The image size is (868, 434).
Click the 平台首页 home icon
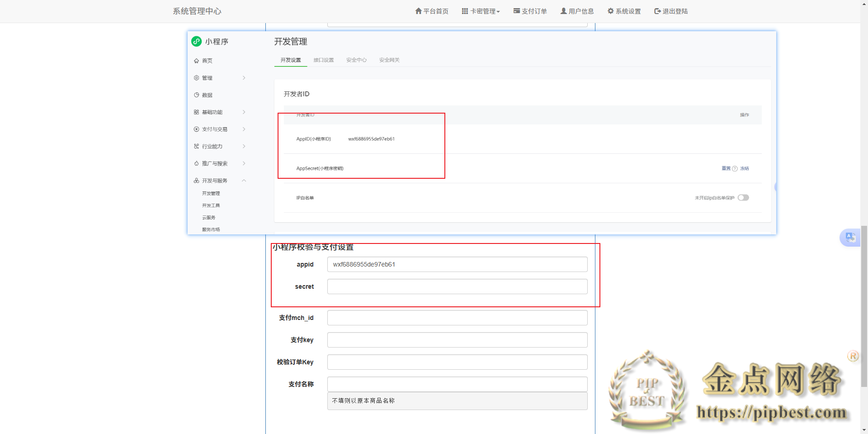[417, 11]
